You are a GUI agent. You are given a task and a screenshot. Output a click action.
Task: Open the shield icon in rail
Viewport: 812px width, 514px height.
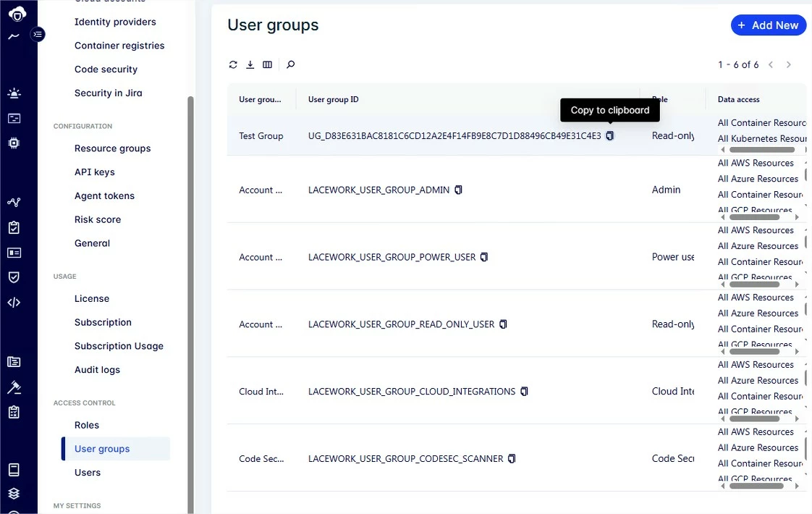pyautogui.click(x=14, y=277)
